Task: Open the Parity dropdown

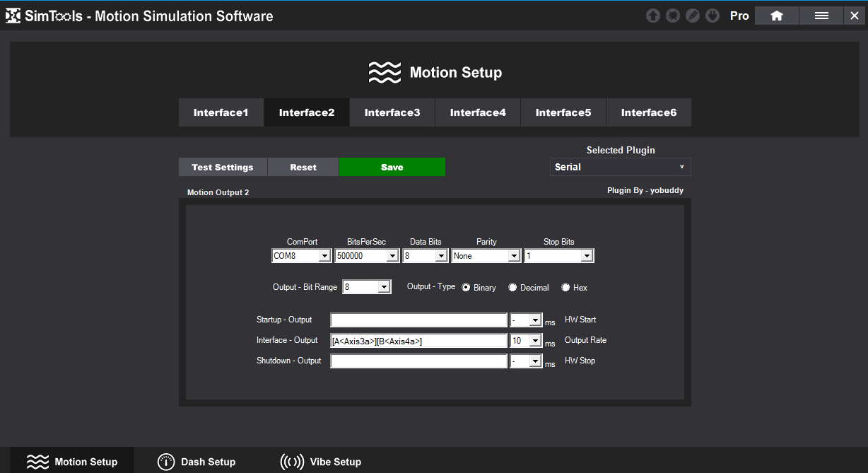Action: (x=486, y=256)
